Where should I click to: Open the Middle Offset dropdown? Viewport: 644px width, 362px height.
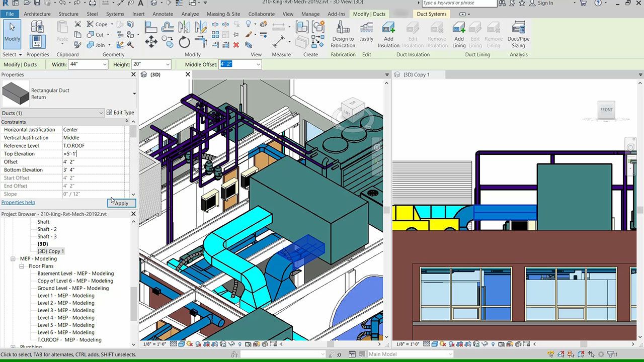click(258, 64)
